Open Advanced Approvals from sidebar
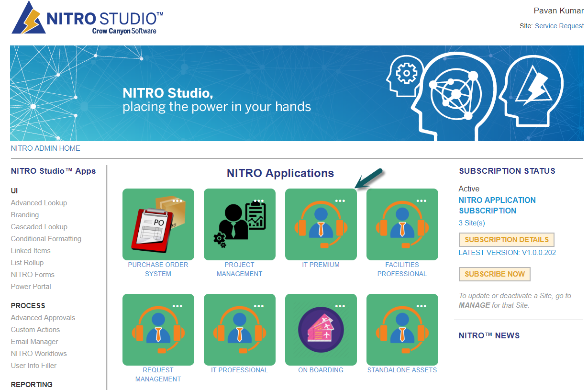This screenshot has height=390, width=588. [x=43, y=318]
